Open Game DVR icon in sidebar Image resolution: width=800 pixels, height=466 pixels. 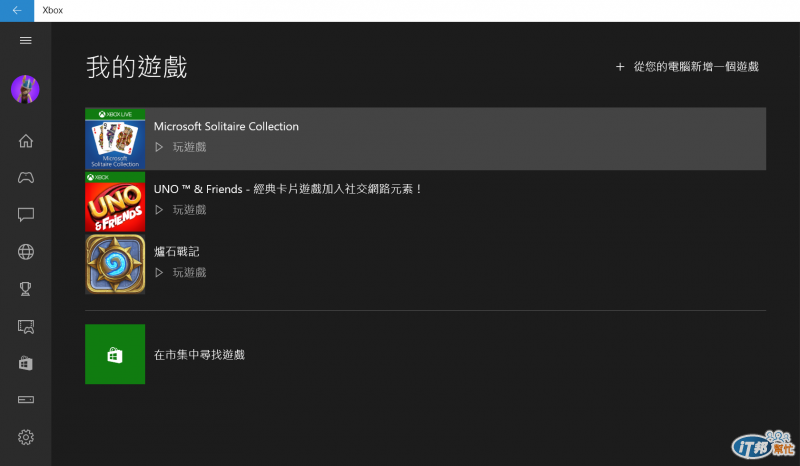[26, 327]
